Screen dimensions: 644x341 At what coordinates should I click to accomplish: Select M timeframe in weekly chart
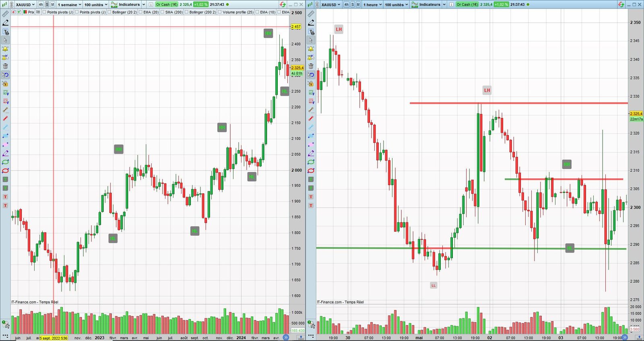tap(52, 4)
